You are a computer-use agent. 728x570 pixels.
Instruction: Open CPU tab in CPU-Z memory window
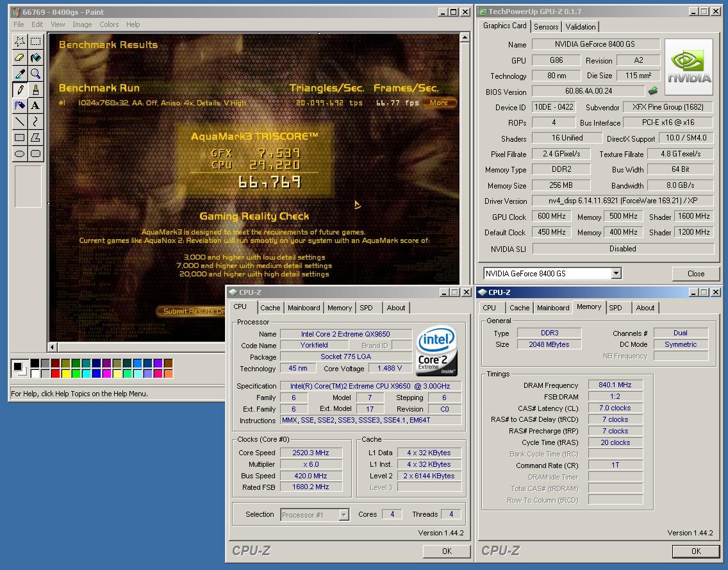pos(490,308)
